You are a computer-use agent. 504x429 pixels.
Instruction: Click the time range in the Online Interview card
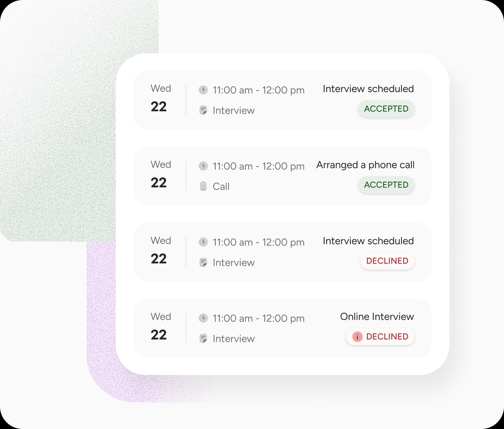pos(258,318)
